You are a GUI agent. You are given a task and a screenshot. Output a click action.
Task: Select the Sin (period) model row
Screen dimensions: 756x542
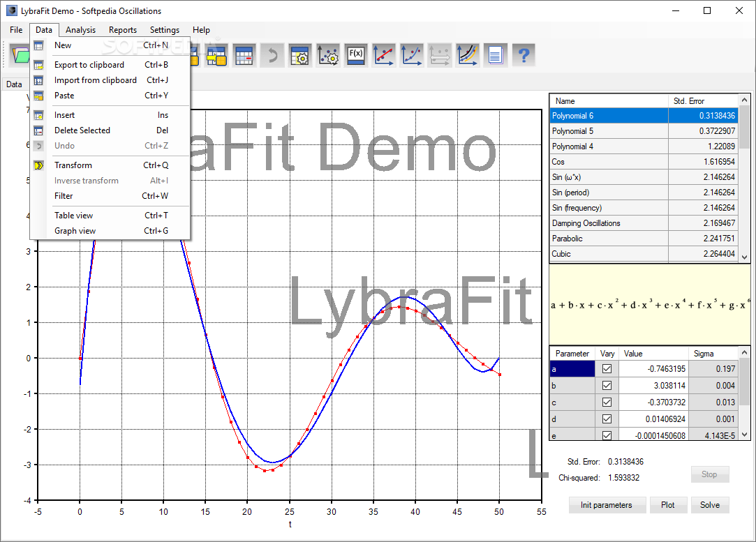[x=644, y=193]
